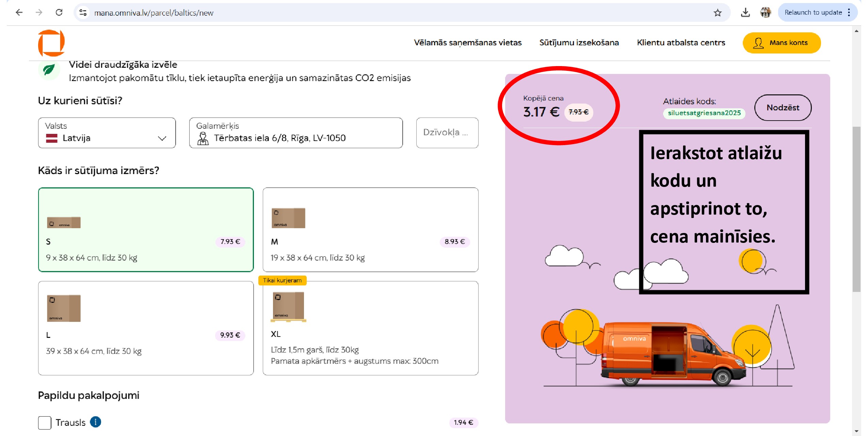Screen dimensions: 868x436
Task: Click the Nodzēst discount code button
Action: click(783, 108)
